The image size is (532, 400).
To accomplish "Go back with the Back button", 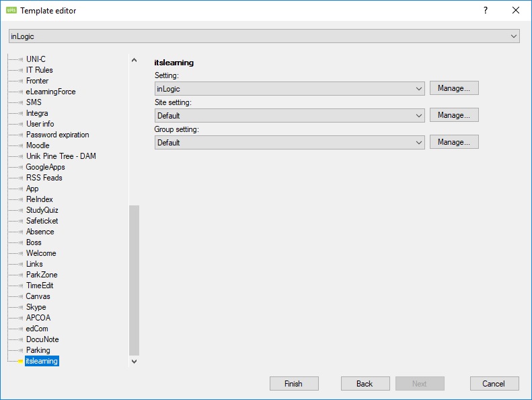I will [x=365, y=384].
